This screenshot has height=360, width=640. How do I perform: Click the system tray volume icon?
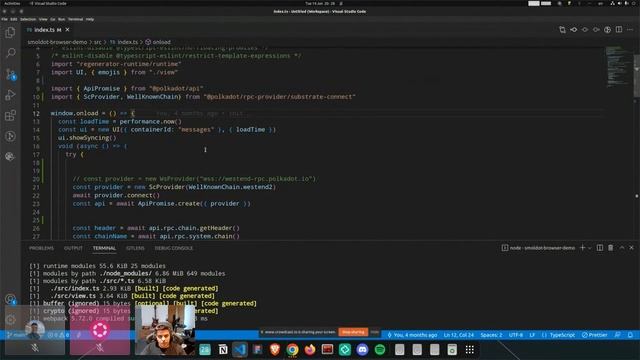pos(619,3)
